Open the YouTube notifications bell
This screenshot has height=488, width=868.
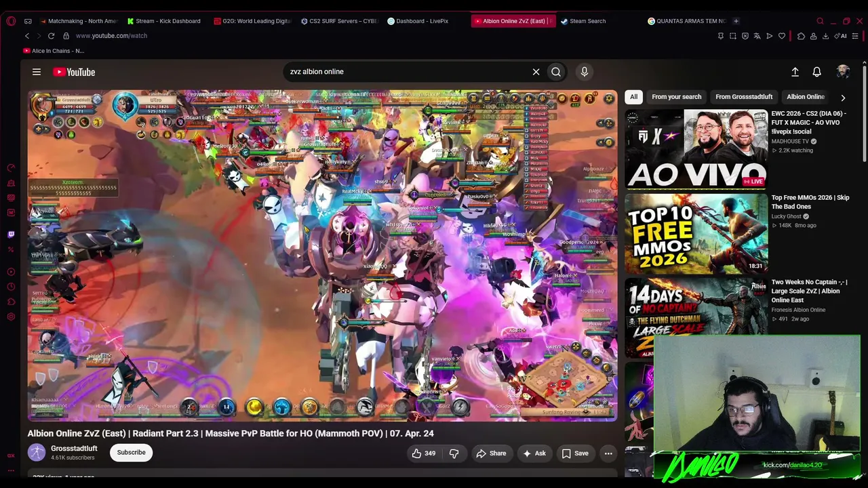click(817, 72)
